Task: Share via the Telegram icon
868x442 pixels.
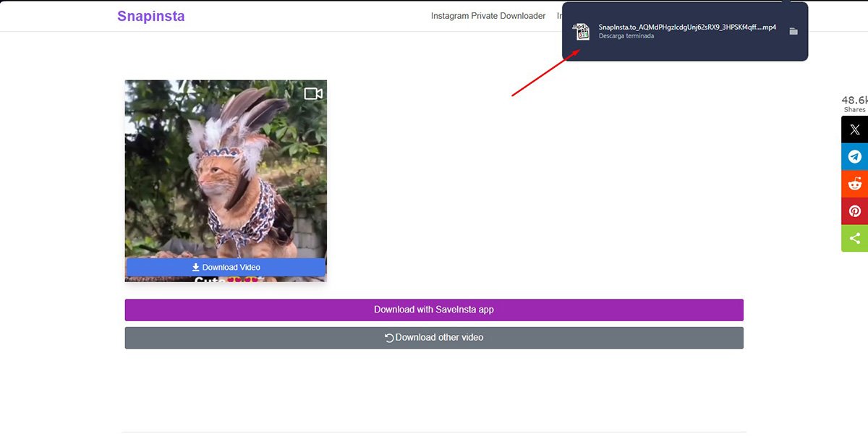Action: [854, 156]
